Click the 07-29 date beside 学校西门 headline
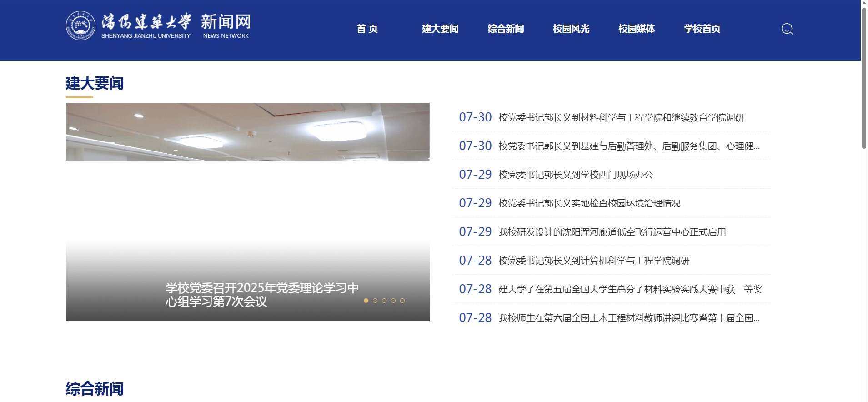The width and height of the screenshot is (868, 402). (475, 175)
